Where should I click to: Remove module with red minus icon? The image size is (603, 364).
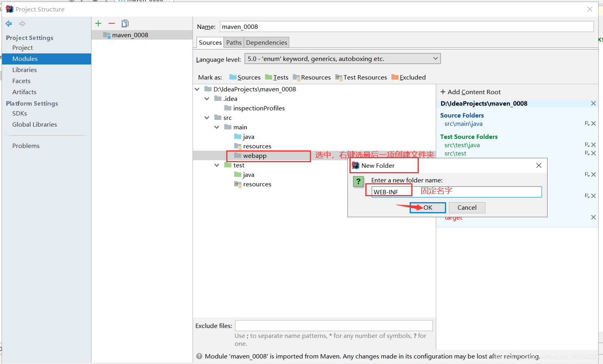[112, 23]
